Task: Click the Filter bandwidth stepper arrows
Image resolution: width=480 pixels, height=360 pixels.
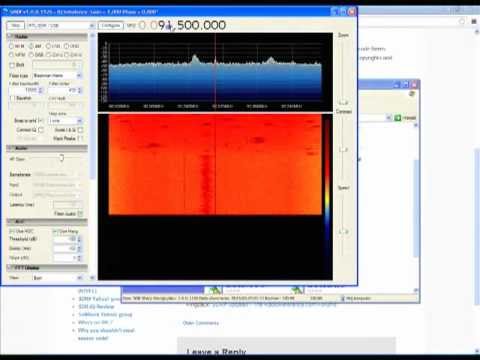Action: coord(41,90)
